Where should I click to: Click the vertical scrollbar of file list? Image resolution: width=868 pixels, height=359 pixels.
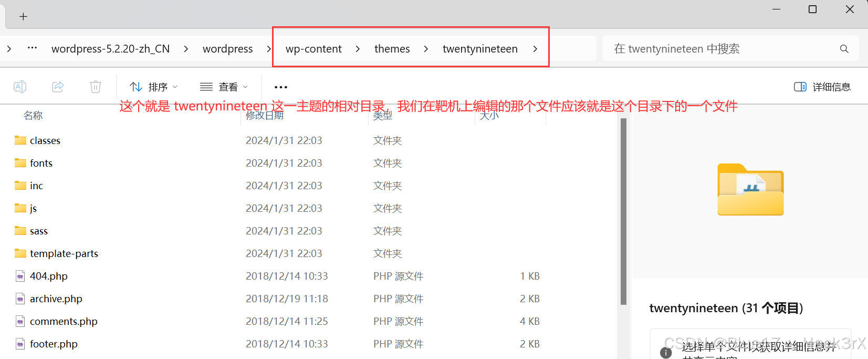click(623, 211)
